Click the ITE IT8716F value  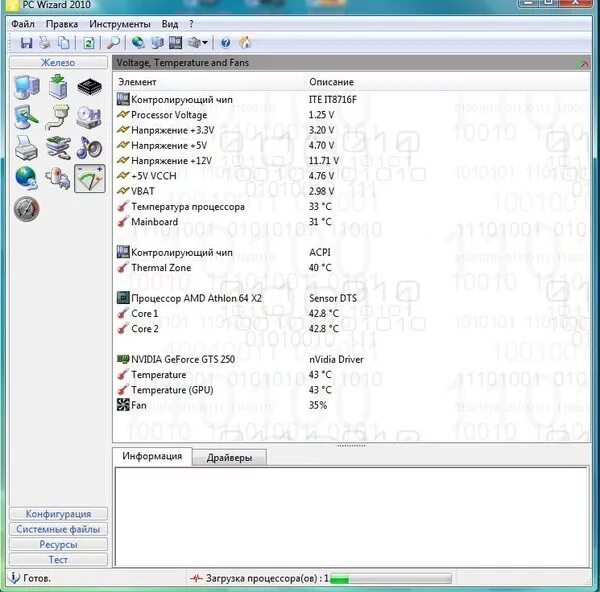point(333,99)
